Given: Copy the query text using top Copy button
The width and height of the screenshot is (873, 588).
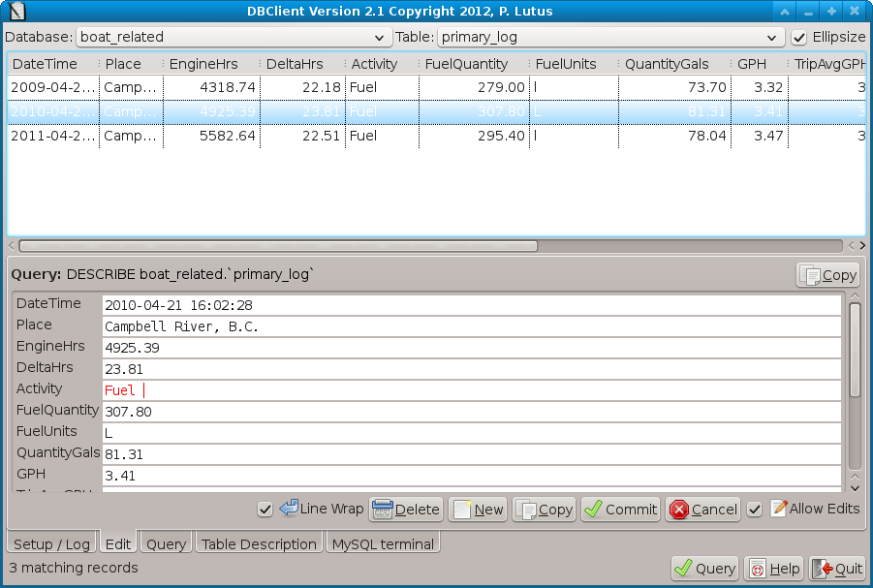Looking at the screenshot, I should pos(828,275).
